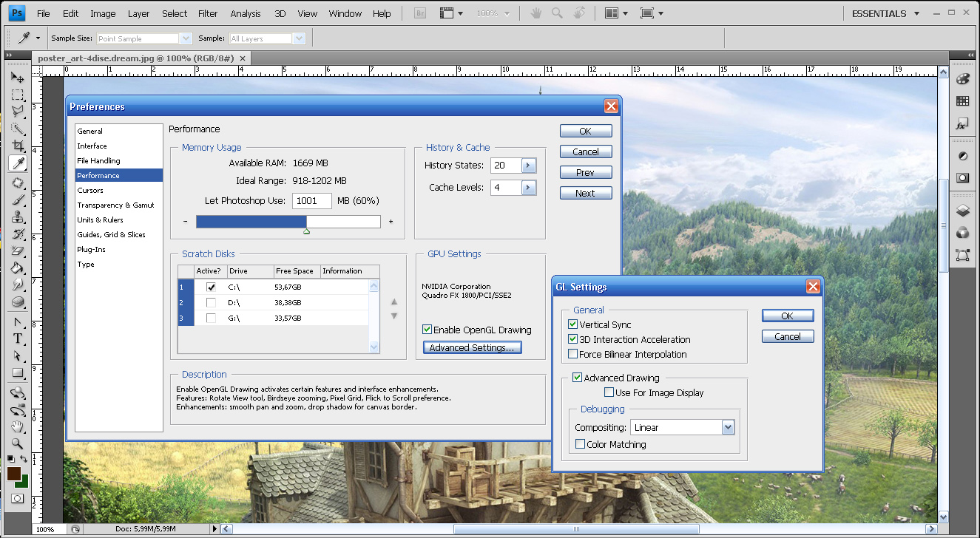Click the Let Photoshop Use memory field

coord(311,201)
